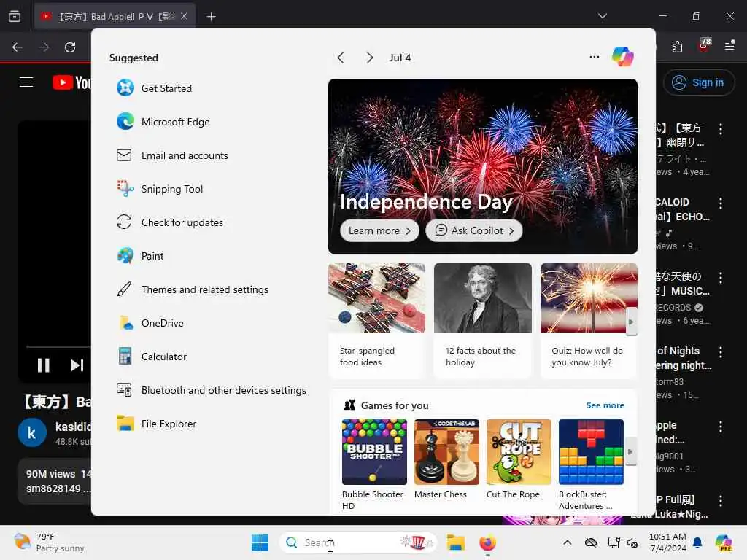Image resolution: width=747 pixels, height=560 pixels.
Task: Open Get Started from the suggested list
Action: [x=155, y=88]
